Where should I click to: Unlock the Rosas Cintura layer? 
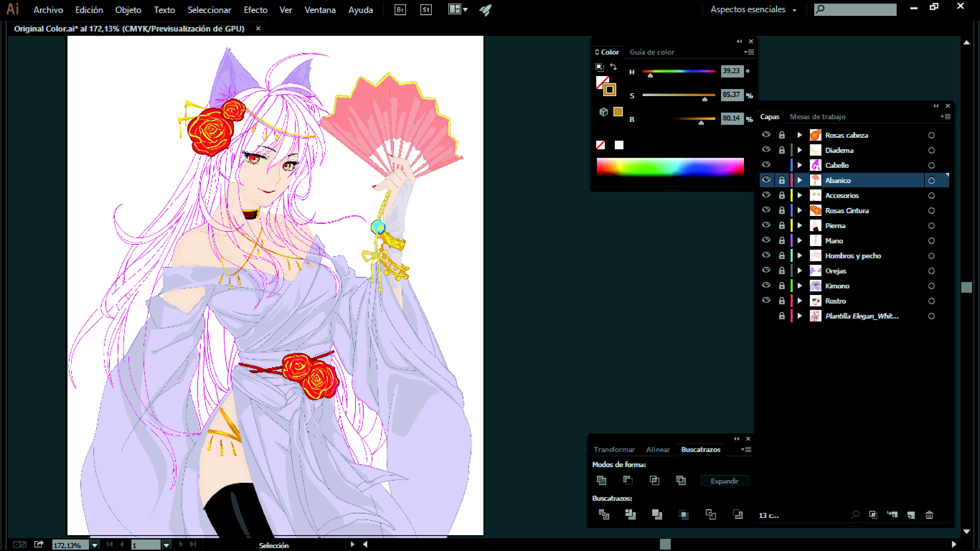[x=782, y=210]
